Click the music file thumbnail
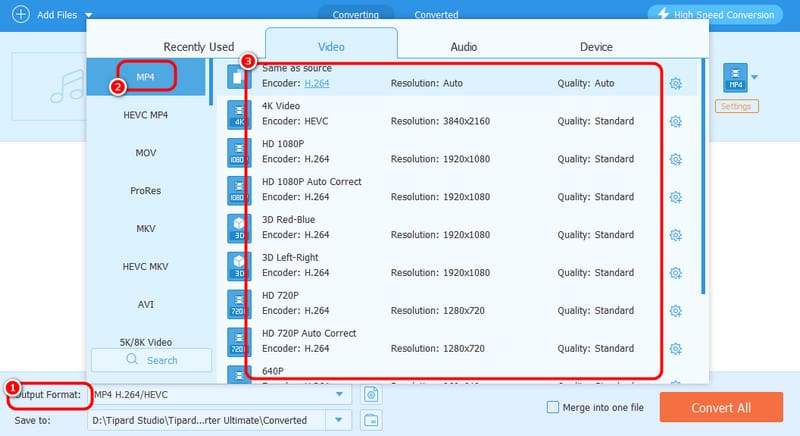The image size is (800, 436). 49,86
